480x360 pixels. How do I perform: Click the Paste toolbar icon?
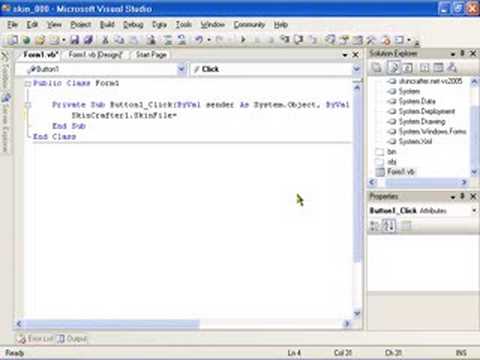(134, 40)
